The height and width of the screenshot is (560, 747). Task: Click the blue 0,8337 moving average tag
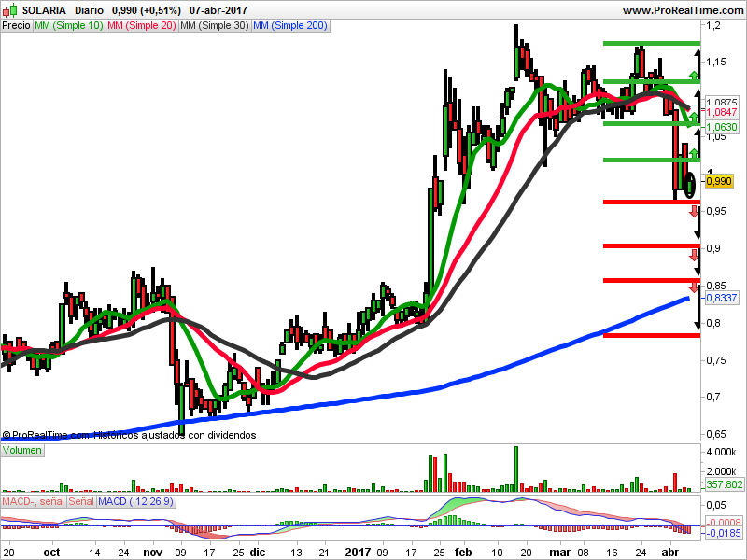coord(722,298)
